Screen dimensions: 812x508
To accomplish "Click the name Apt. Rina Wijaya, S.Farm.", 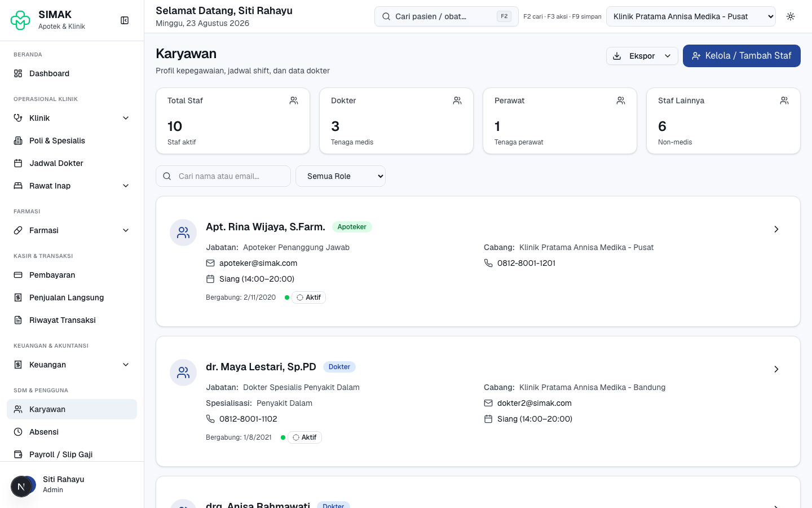I will coord(266,227).
